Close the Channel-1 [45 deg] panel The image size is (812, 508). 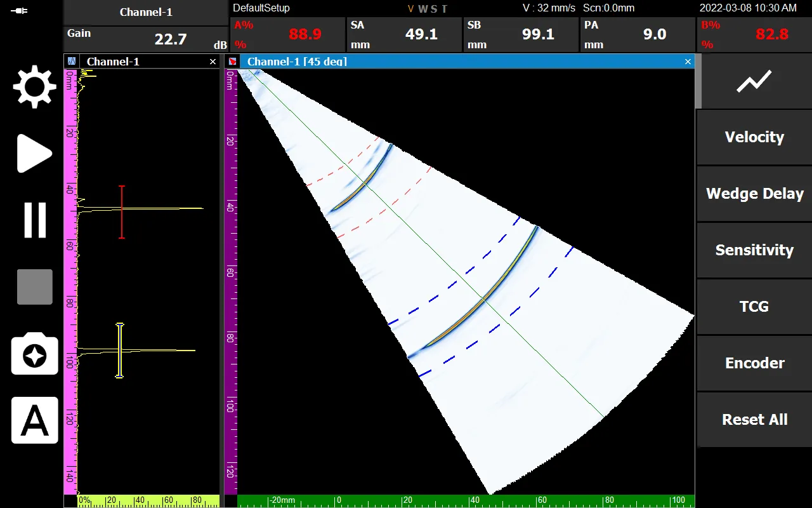coord(688,62)
